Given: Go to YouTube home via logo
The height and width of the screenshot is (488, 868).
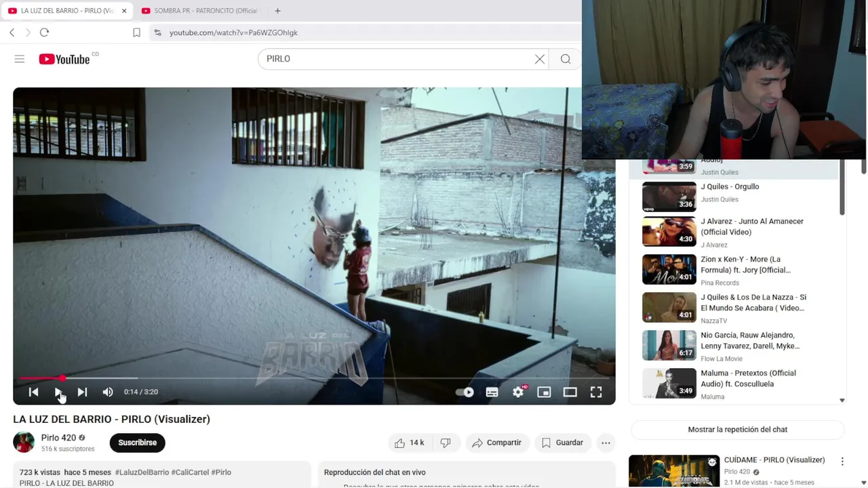Looking at the screenshot, I should [64, 60].
